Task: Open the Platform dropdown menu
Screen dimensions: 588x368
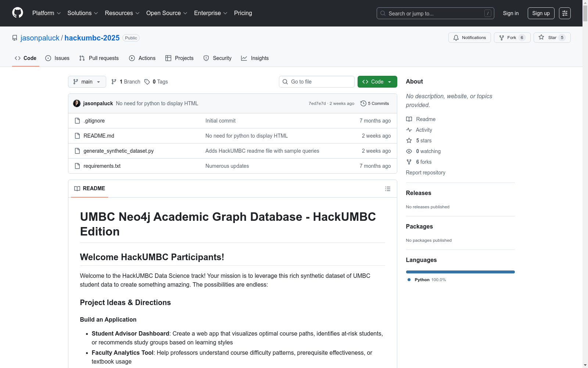Action: (46, 13)
